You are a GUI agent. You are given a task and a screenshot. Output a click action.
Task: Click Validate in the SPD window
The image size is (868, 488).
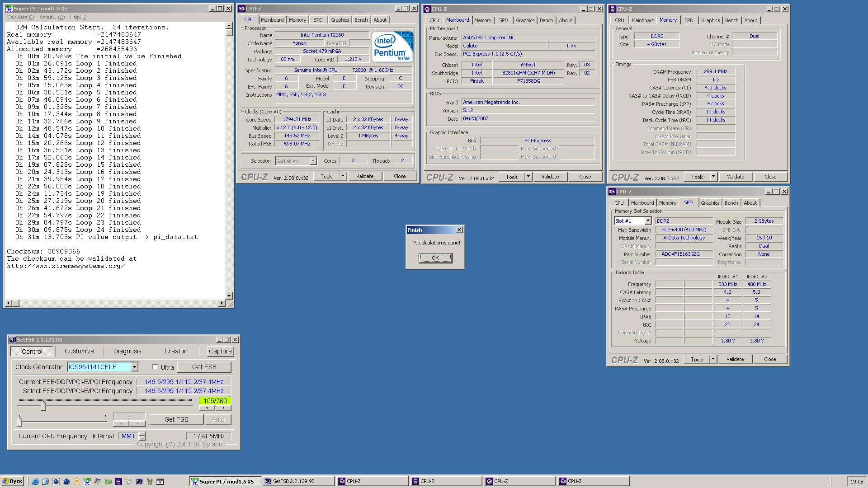click(x=735, y=359)
